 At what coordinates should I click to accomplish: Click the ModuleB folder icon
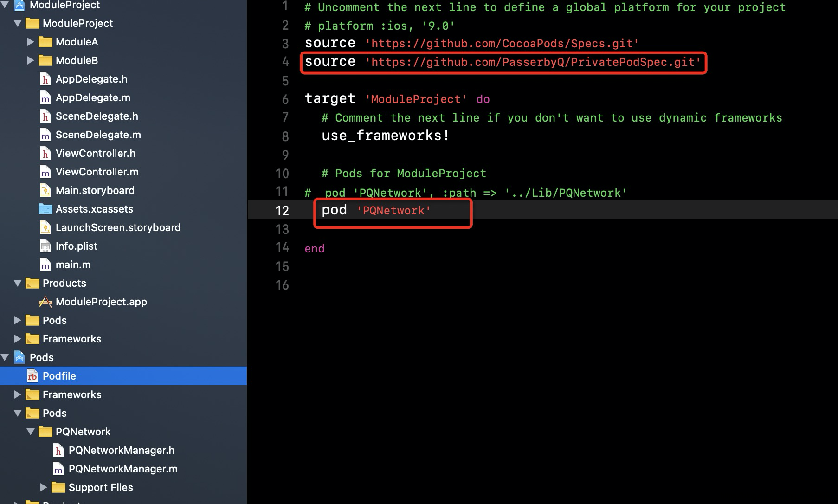tap(45, 60)
